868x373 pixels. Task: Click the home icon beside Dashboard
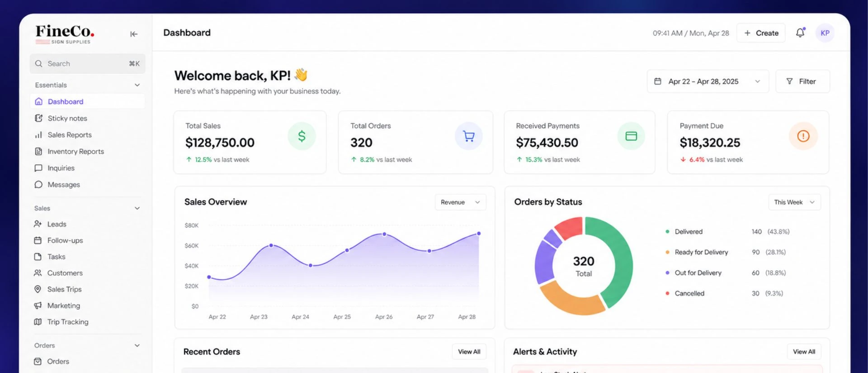(x=38, y=101)
